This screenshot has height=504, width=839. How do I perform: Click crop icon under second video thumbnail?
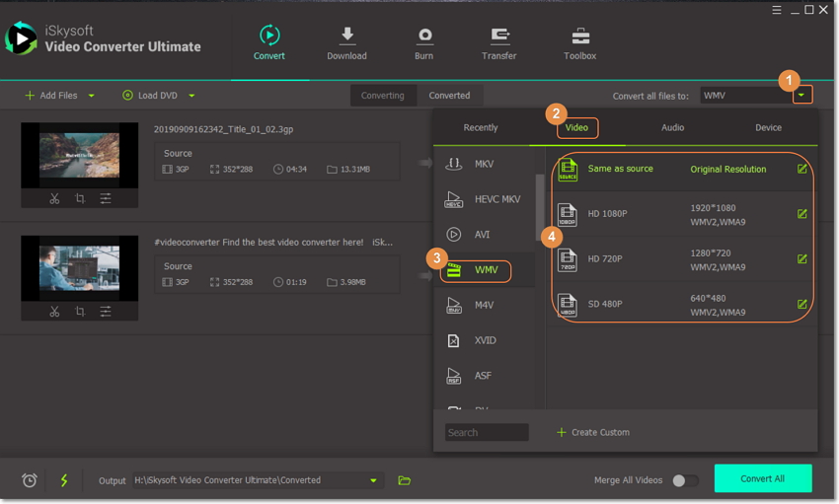click(x=80, y=312)
